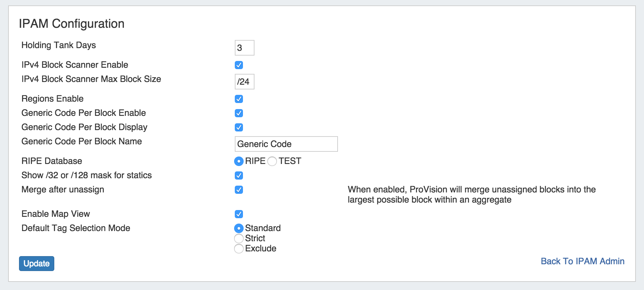The height and width of the screenshot is (290, 644).
Task: Click the Default Tag Selection Mode label
Action: coord(76,228)
